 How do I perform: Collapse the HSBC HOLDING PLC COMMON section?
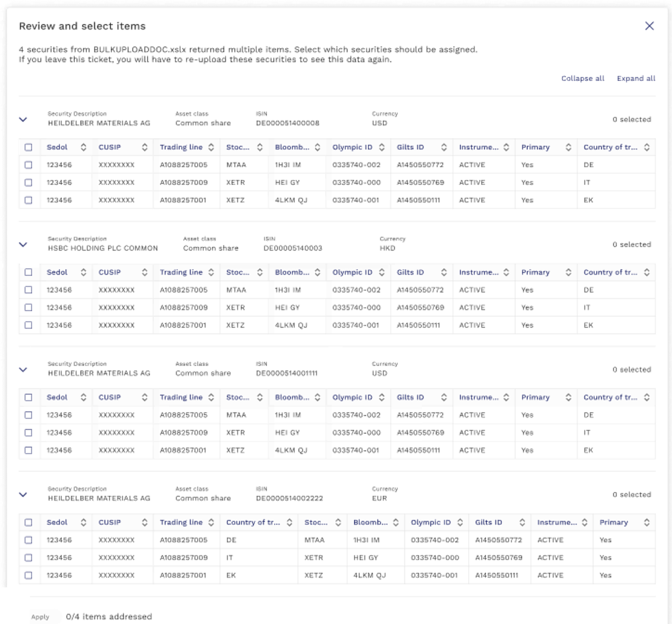tap(23, 244)
